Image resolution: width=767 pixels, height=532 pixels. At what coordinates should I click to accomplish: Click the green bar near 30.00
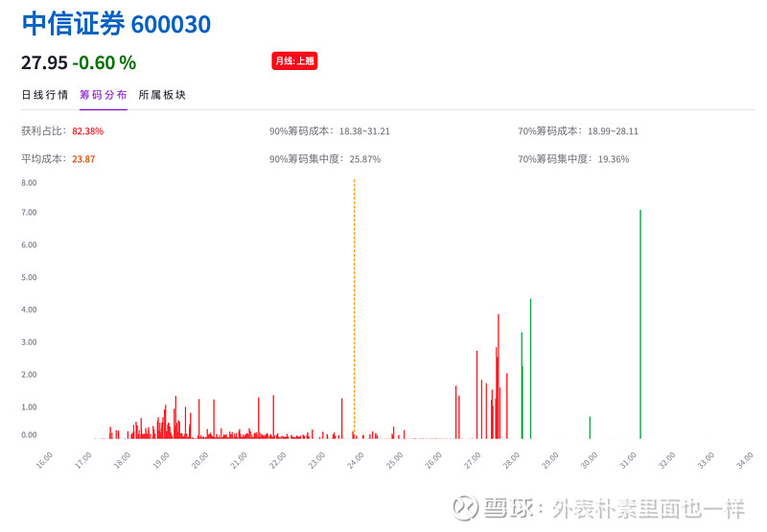(590, 428)
